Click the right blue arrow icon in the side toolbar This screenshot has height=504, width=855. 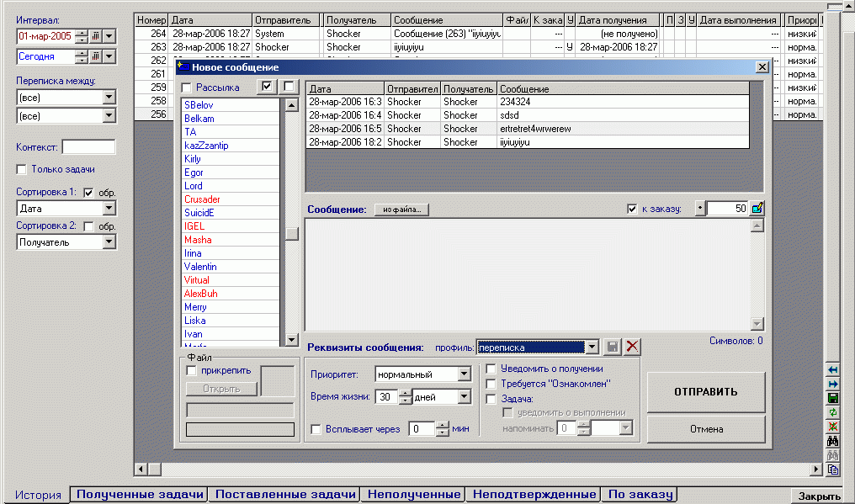[832, 384]
